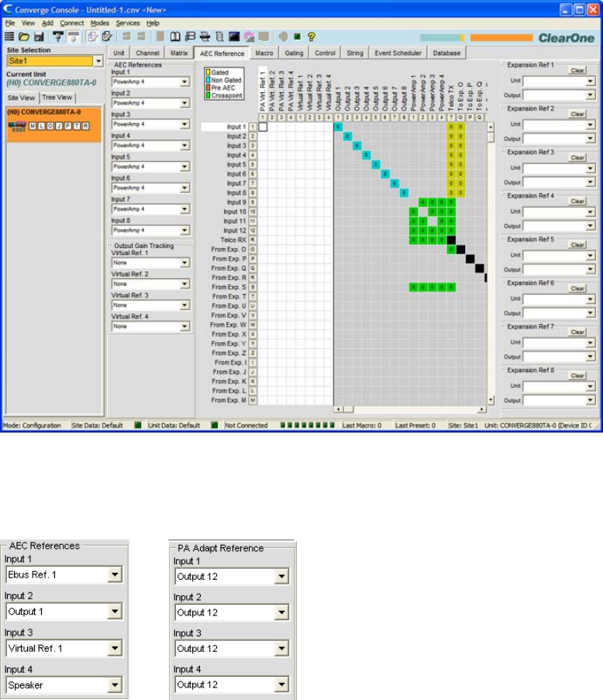The height and width of the screenshot is (700, 603).
Task: Toggle Telco RX to Telco TX black cell
Action: click(451, 240)
